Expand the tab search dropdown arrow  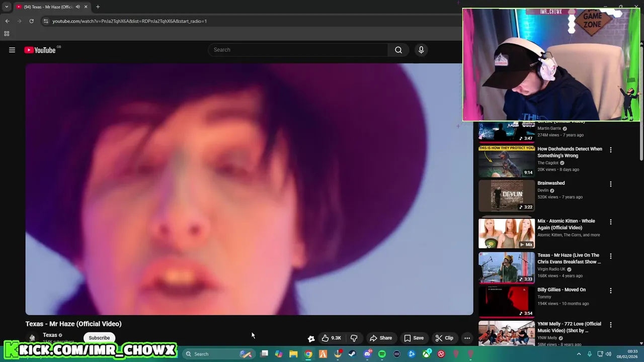point(7,7)
